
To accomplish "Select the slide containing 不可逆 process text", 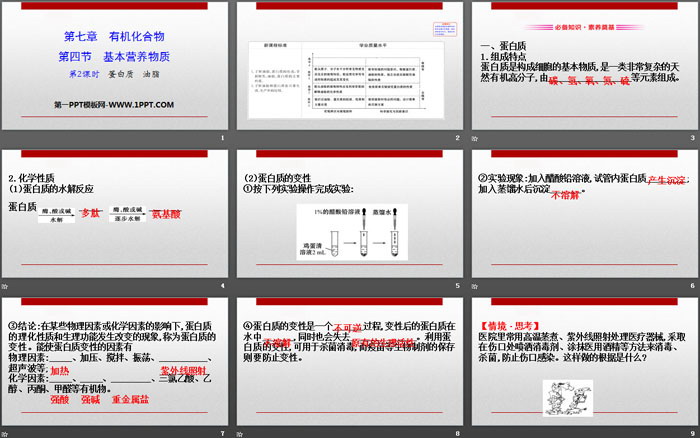I will [x=349, y=365].
